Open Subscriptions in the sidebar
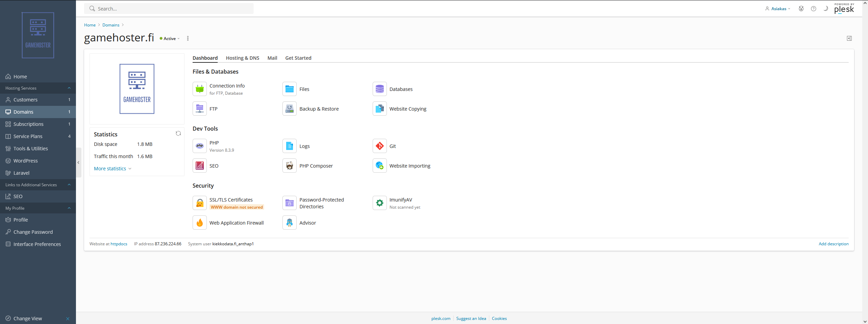Screen dimensions: 868x324 [x=38, y=124]
